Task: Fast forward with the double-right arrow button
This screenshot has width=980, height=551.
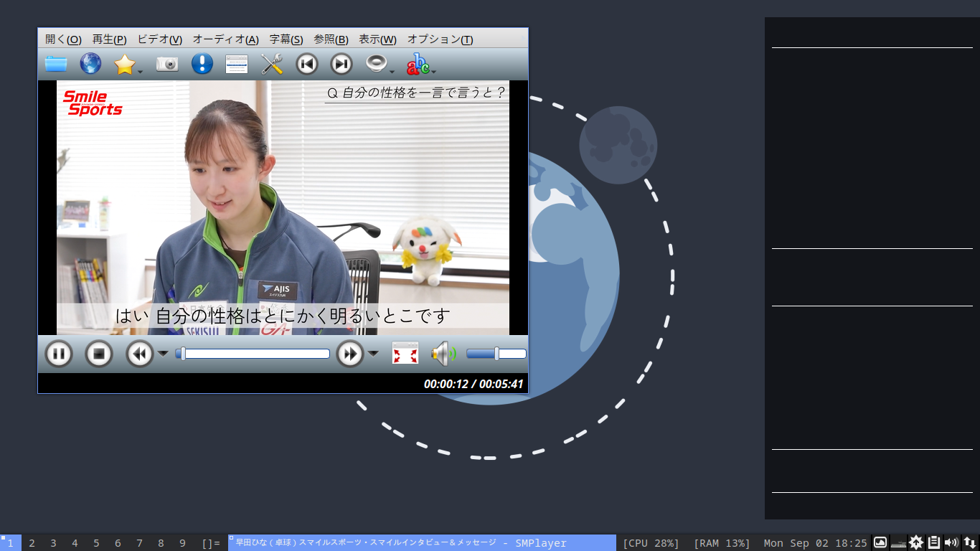Action: coord(350,354)
